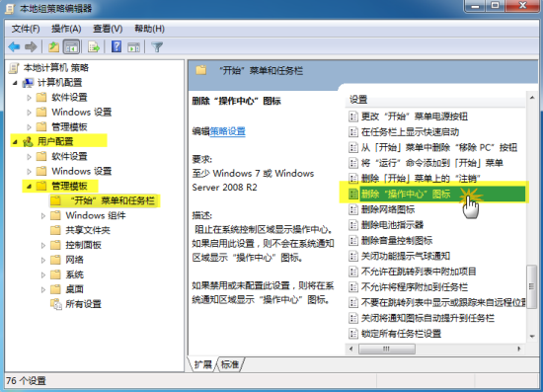Viewport: 543px width, 392px height.
Task: Click the horizontal scrollbar thumb in settings list
Action: click(387, 349)
